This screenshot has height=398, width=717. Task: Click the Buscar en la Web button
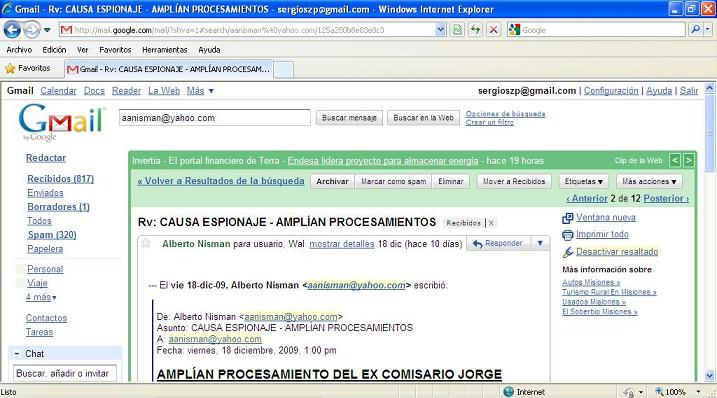[423, 118]
